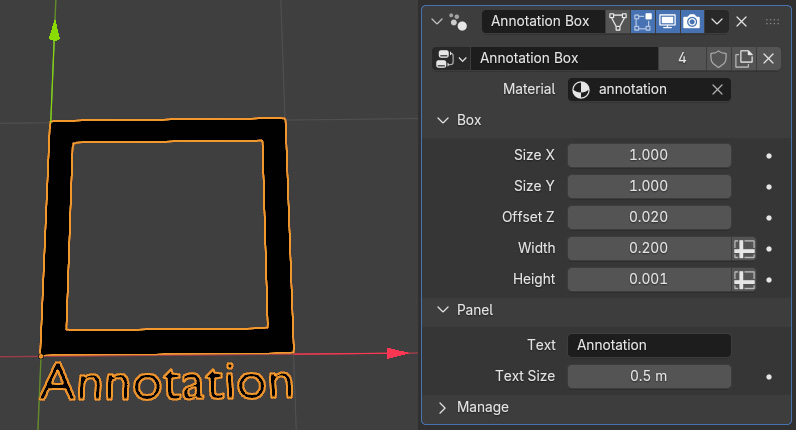Toggle the on-cage vertex display icon

[618, 21]
